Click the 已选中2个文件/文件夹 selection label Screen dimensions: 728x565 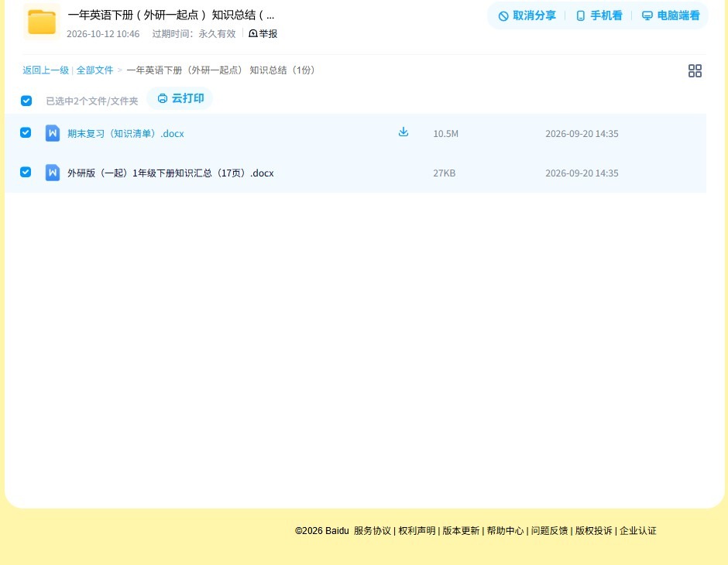coord(92,101)
